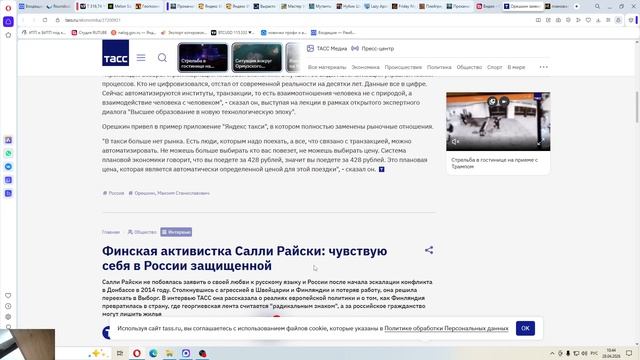Viewport: 640px width, 360px height.
Task: Open Opera in the Windows taskbar
Action: point(137,353)
